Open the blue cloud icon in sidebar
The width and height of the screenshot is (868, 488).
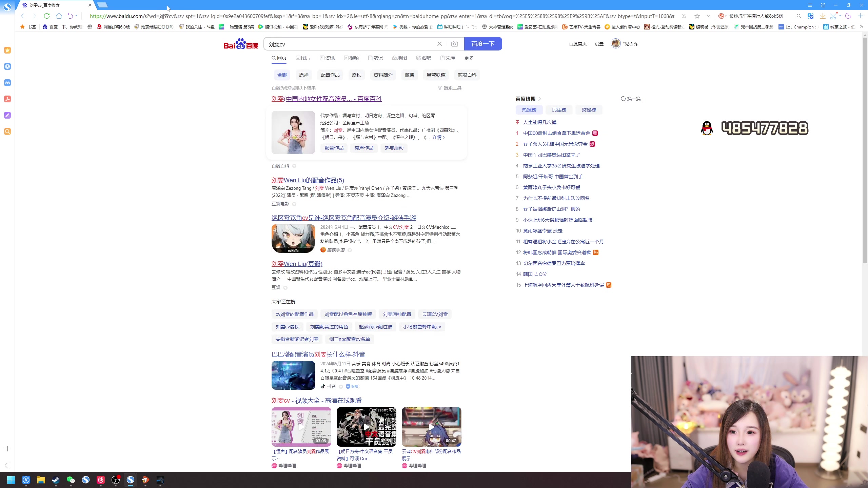7,83
